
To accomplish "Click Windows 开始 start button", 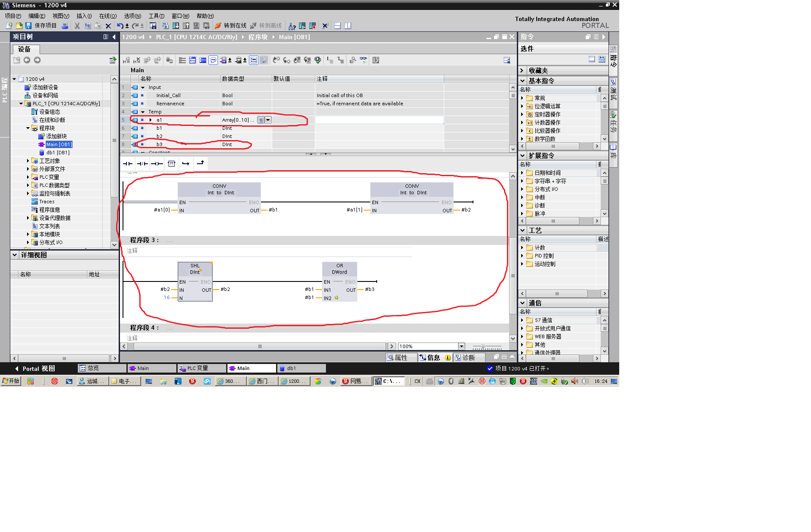I will tap(11, 381).
